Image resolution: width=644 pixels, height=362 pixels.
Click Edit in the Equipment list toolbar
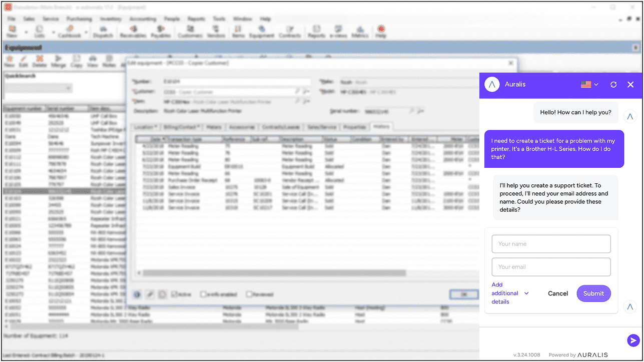[x=24, y=61]
